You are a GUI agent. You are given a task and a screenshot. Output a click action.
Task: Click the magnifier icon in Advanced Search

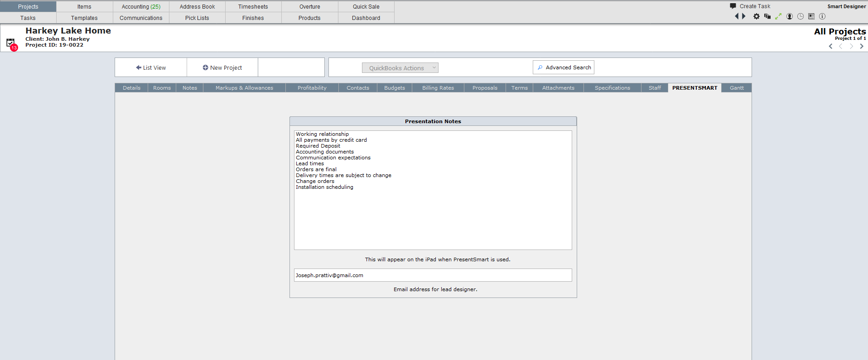540,67
